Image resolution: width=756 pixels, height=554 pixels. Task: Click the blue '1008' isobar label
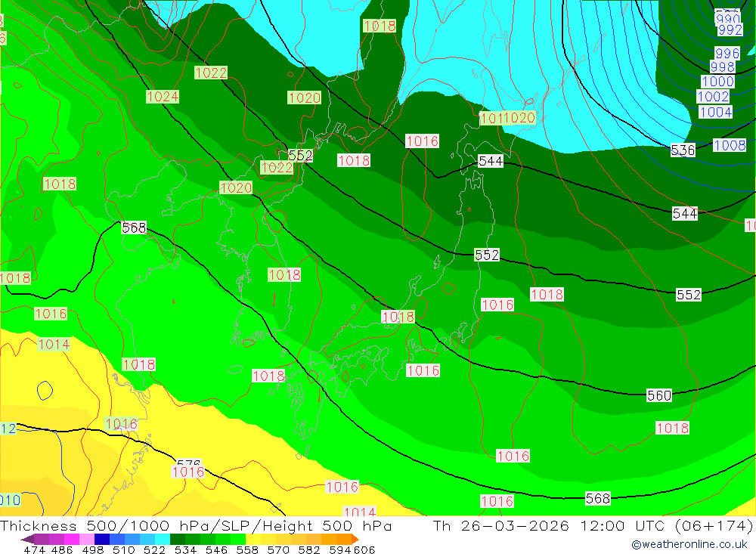730,145
